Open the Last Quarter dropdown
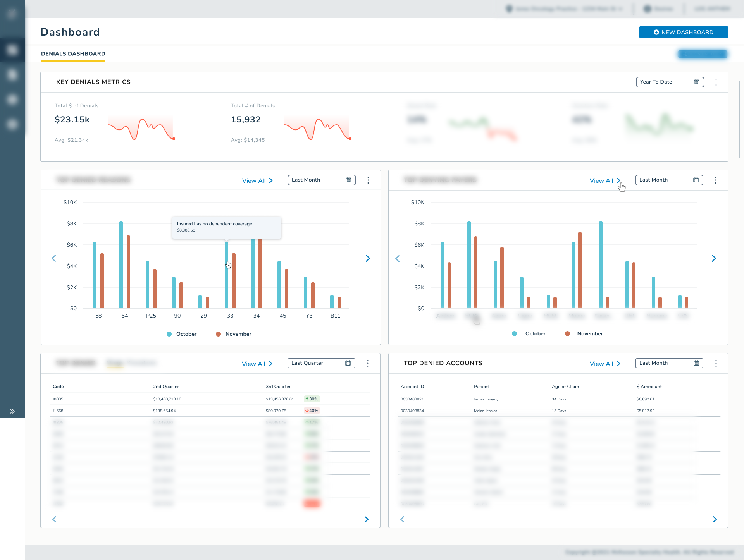 pyautogui.click(x=321, y=363)
